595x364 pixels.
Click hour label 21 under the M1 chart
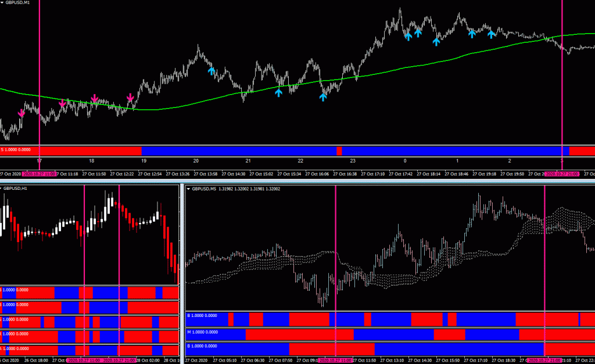coord(248,161)
